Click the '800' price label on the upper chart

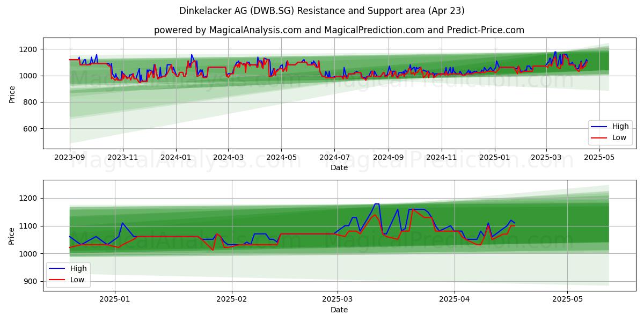[x=32, y=103]
